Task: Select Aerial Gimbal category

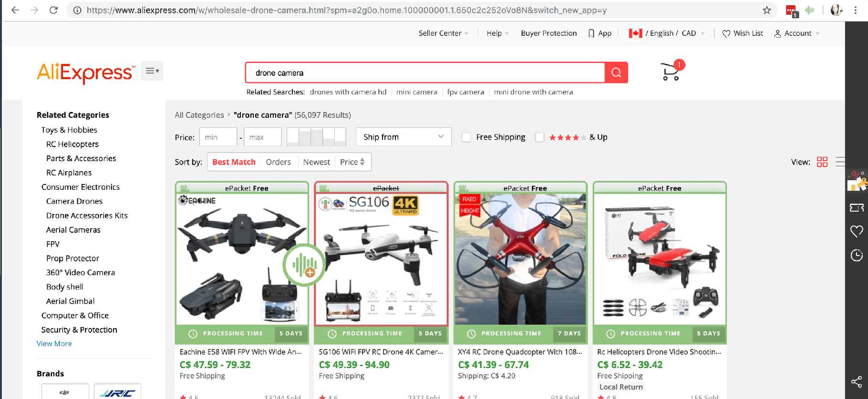Action: 70,301
